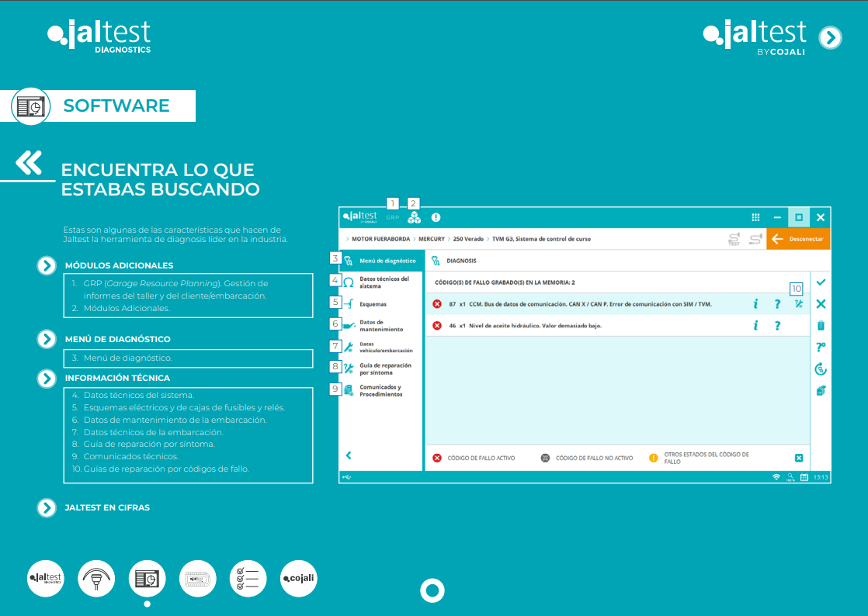Click the Wi-Fi status icon
The image size is (868, 616).
tap(776, 477)
